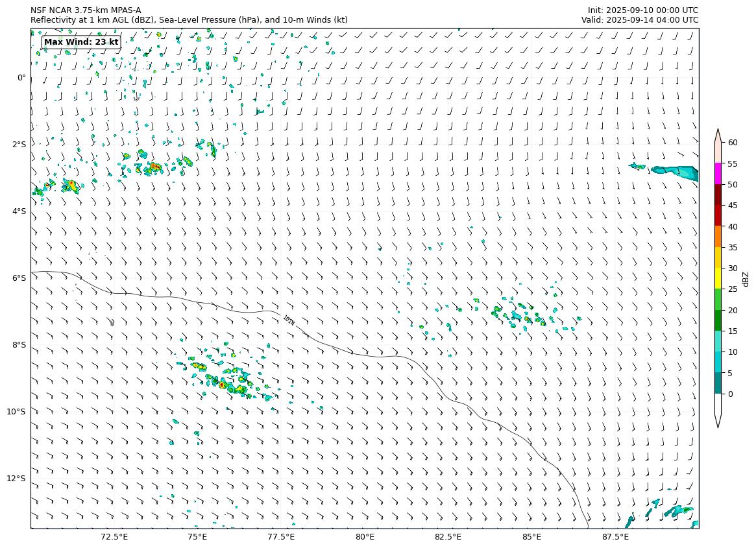Image resolution: width=756 pixels, height=548 pixels.
Task: Click the 87.5°E longitude tick label
Action: coord(615,537)
